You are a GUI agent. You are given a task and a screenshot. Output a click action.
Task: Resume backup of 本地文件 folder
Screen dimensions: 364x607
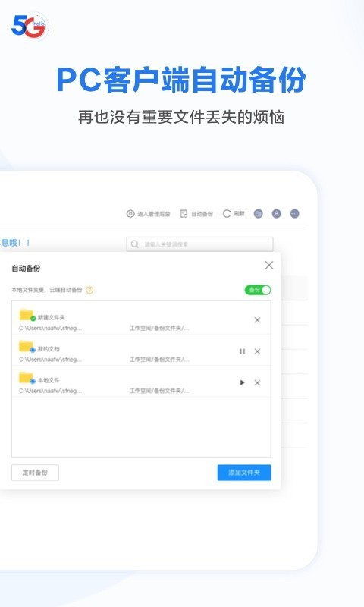coord(243,383)
